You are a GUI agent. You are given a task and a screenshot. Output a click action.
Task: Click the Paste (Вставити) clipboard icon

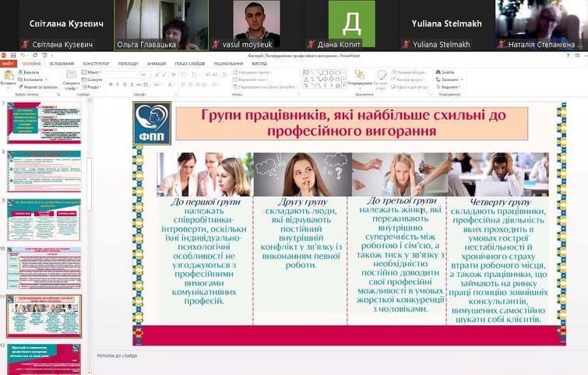coord(9,75)
